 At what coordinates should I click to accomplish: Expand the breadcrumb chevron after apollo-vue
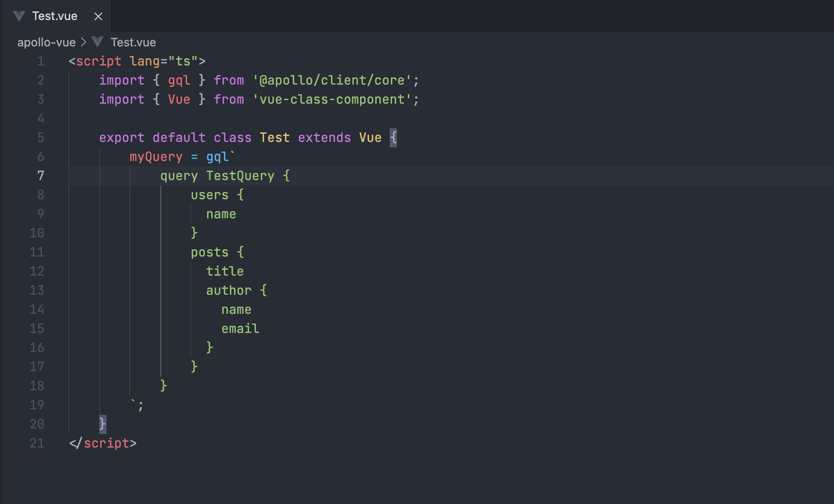click(x=83, y=42)
